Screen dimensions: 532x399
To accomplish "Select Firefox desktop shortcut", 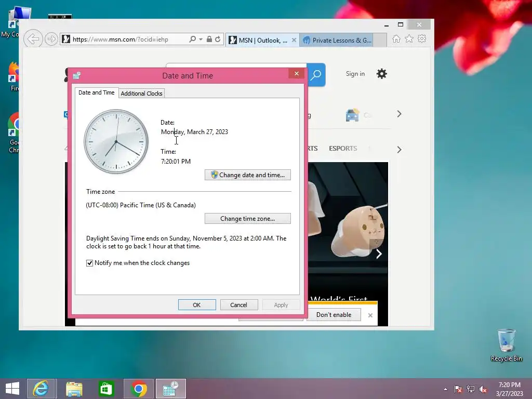I will [x=14, y=77].
